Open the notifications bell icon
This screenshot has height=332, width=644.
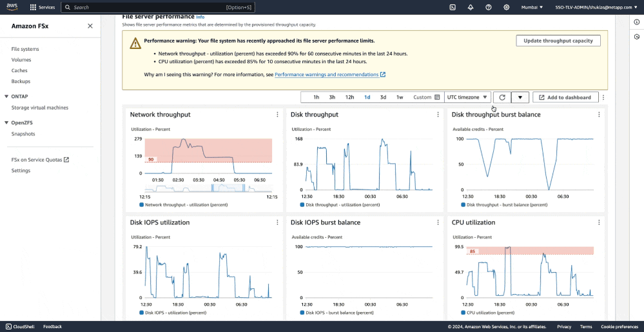click(x=471, y=7)
